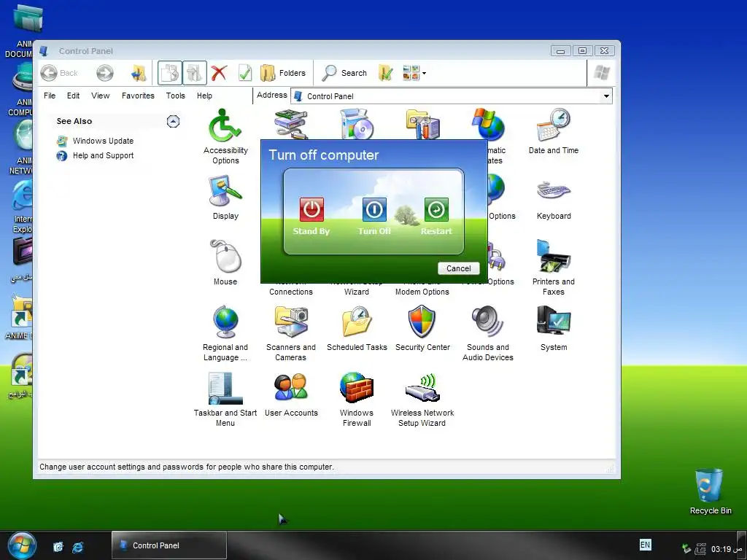Select the Recycle Bin desktop icon
747x560 pixels.
click(x=710, y=491)
